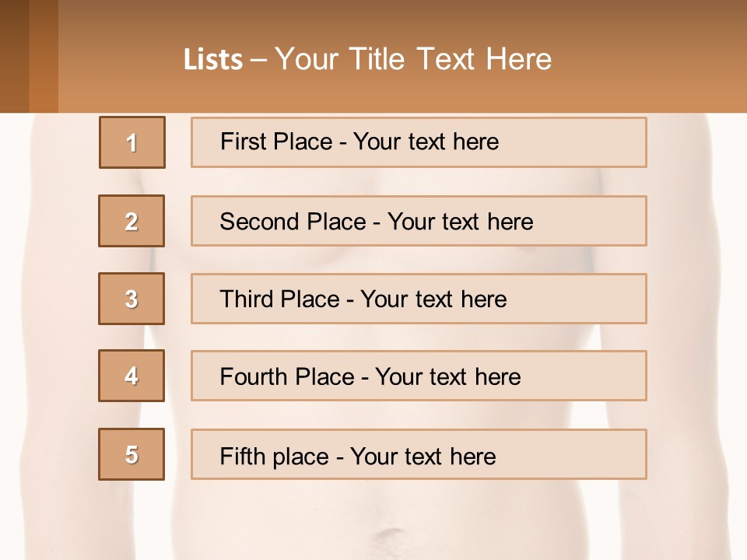
Task: Click the number 3 box
Action: pyautogui.click(x=132, y=299)
